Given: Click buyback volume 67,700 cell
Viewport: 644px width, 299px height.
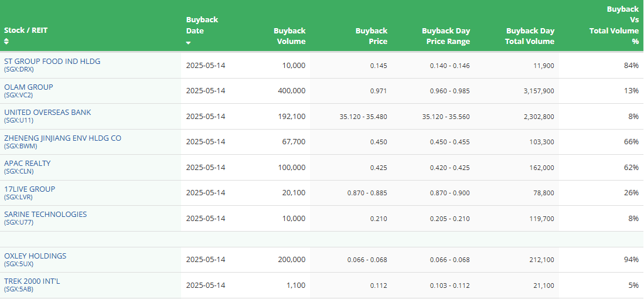Looking at the screenshot, I should (294, 142).
